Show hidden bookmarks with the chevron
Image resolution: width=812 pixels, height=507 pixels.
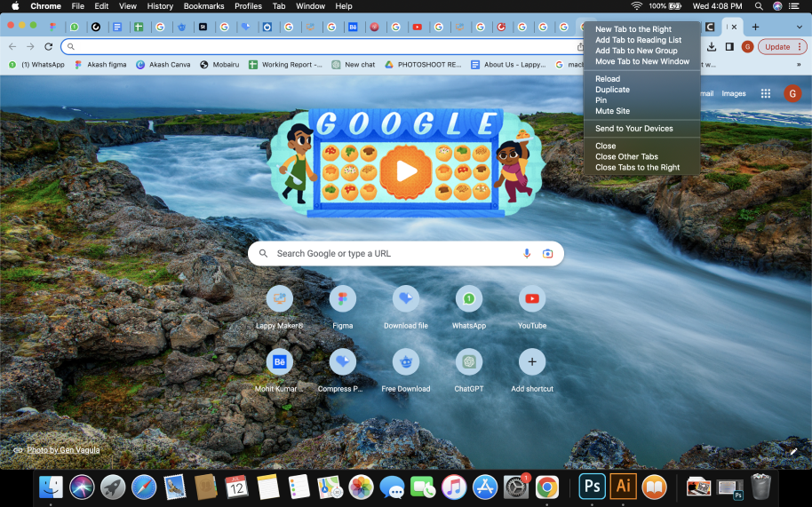(799, 65)
